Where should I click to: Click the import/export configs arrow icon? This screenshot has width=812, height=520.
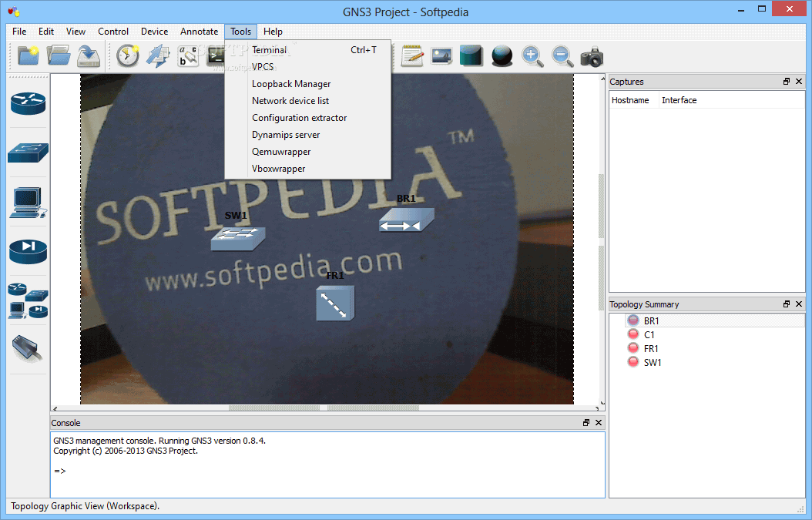[158, 56]
